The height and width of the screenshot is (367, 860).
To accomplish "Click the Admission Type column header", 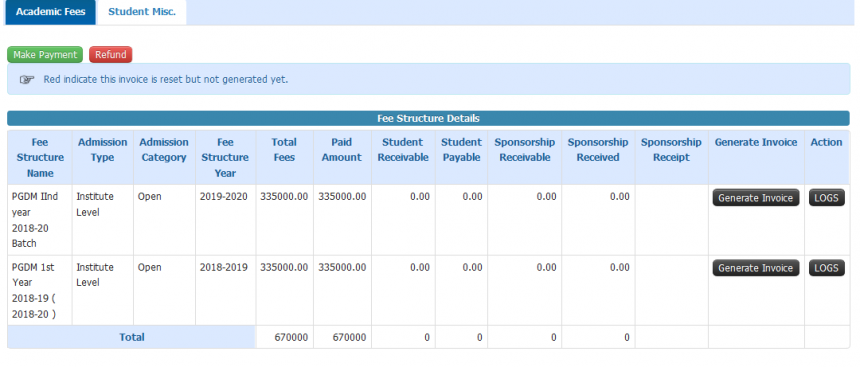I will (103, 157).
